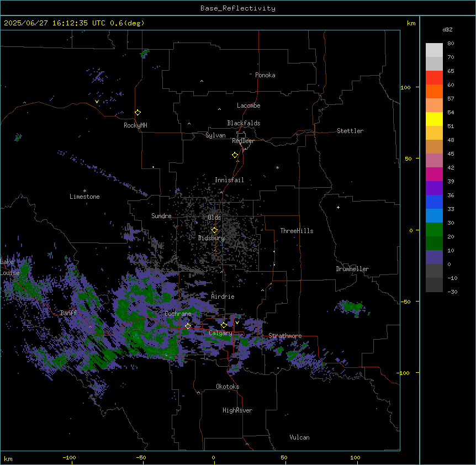Click the Olds label
476x465 pixels.
coord(214,218)
